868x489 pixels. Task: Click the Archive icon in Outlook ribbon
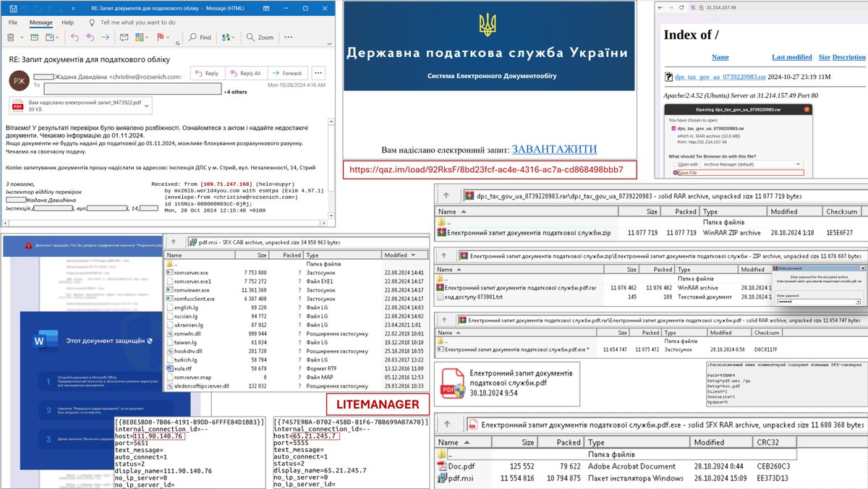36,37
